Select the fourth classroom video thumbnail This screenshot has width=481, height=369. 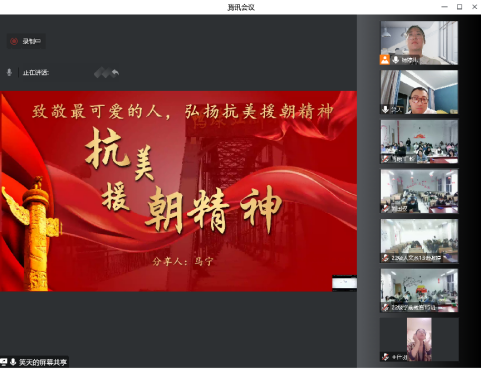419,191
